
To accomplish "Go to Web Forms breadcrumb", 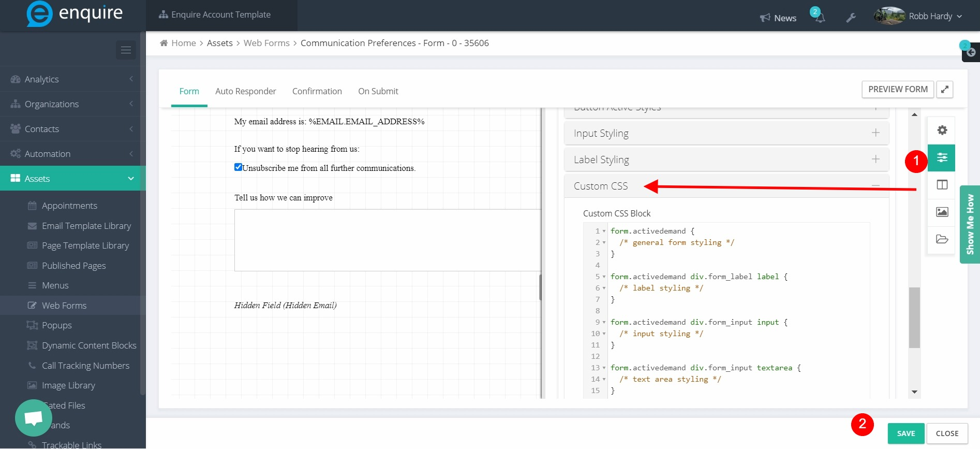I will 266,43.
